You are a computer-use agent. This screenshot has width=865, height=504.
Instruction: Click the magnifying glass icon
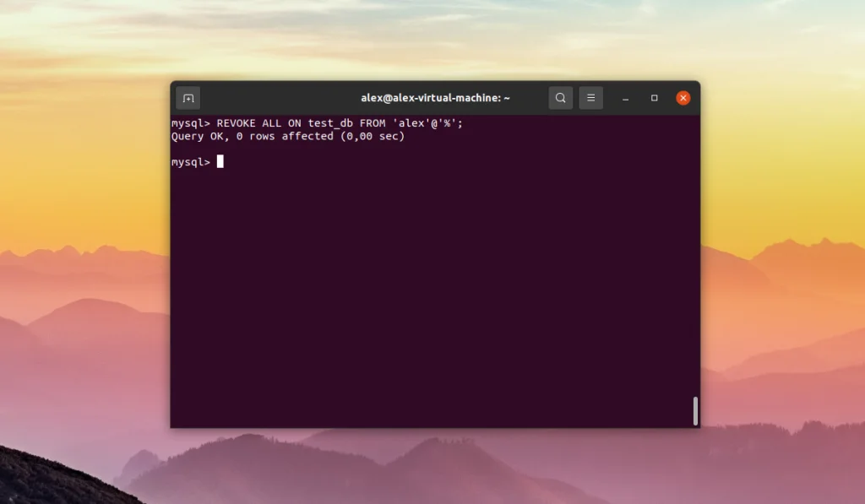(x=560, y=97)
